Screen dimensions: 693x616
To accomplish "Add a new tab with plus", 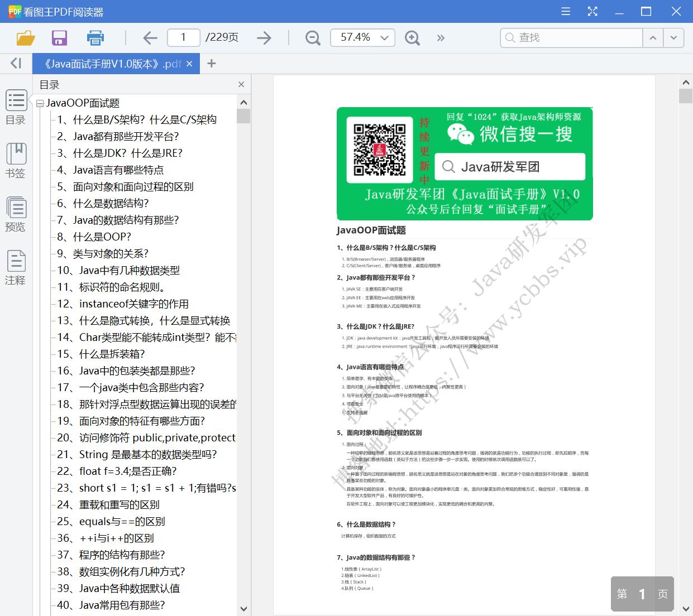I will tap(211, 64).
